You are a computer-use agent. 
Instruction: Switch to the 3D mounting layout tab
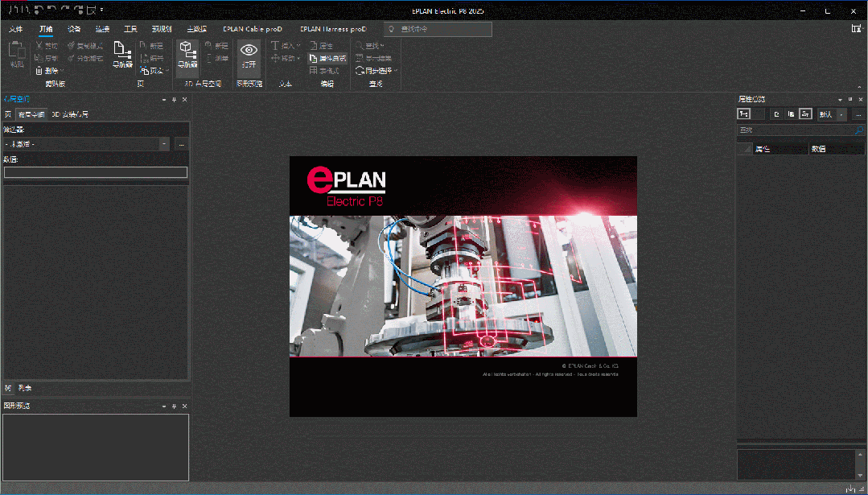click(70, 114)
